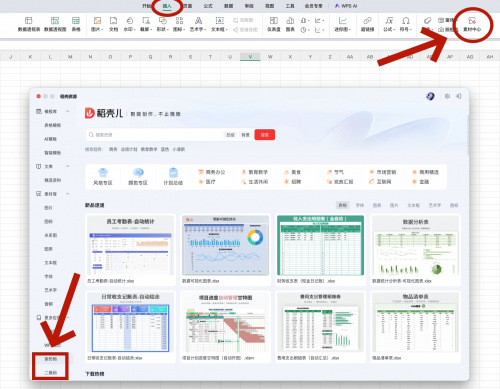Open the 素材中心 material center icon
The width and height of the screenshot is (500, 389).
(x=472, y=24)
